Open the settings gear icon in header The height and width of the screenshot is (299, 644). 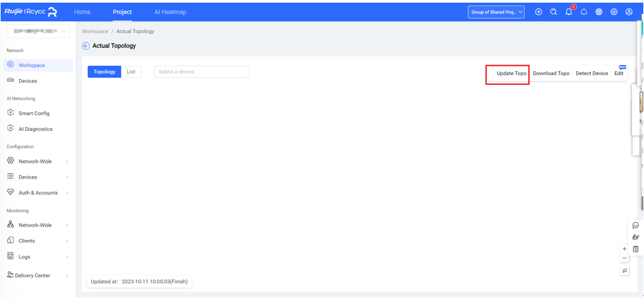pos(614,12)
